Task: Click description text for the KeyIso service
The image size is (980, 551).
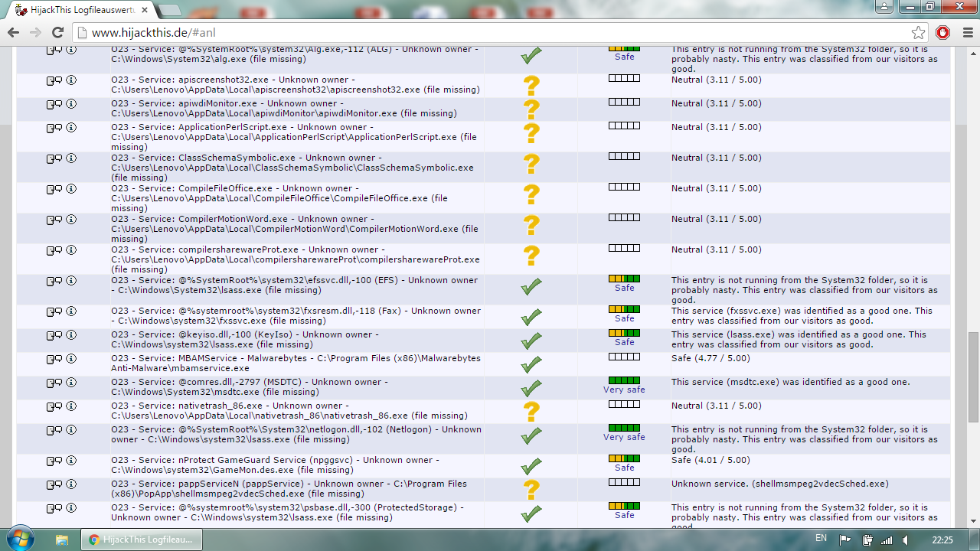Action: pos(799,339)
